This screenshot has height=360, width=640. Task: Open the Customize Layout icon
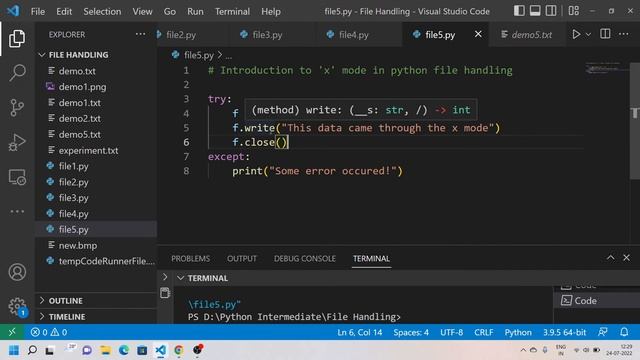point(574,11)
